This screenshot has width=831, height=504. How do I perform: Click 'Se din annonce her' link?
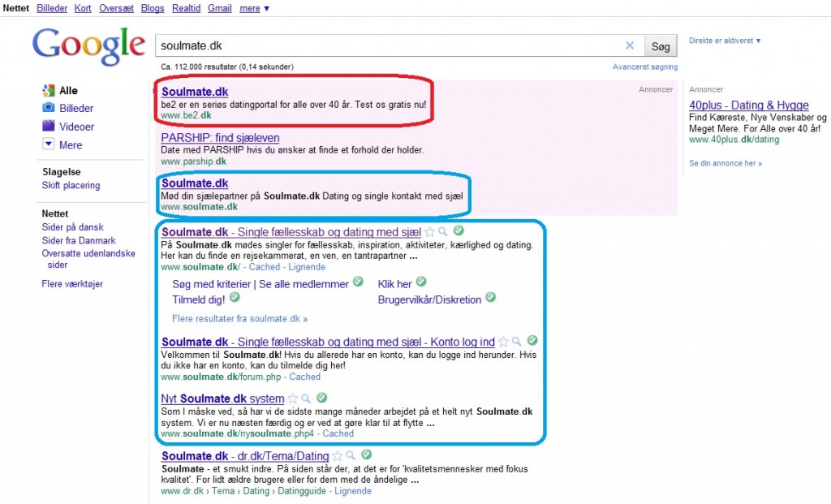coord(725,163)
